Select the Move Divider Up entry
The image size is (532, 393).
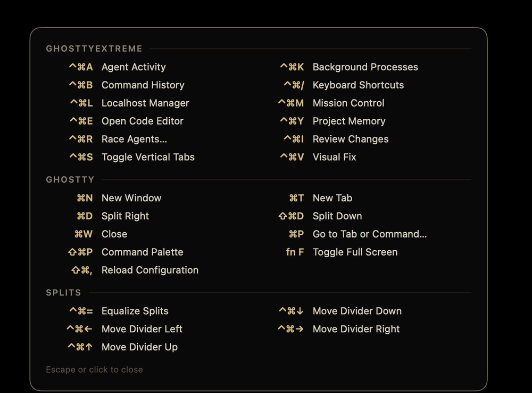click(x=123, y=347)
